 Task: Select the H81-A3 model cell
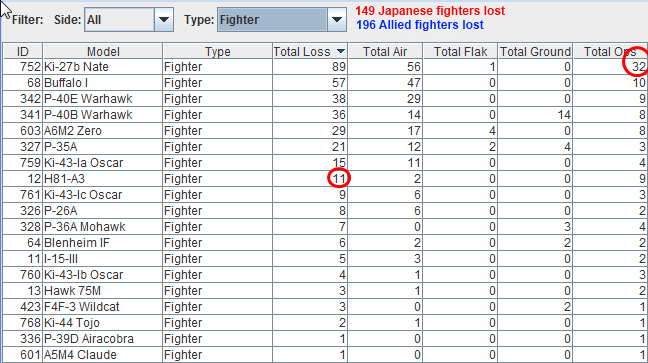click(x=103, y=179)
